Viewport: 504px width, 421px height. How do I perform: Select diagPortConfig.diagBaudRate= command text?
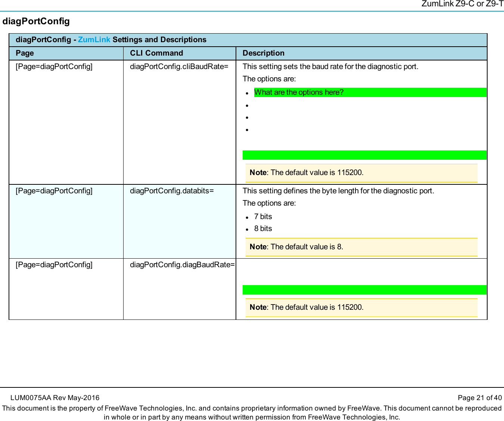tap(182, 265)
